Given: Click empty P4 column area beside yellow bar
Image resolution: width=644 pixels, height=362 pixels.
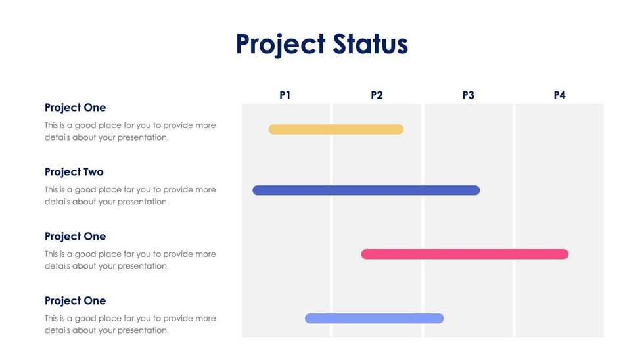Looking at the screenshot, I should 559,129.
